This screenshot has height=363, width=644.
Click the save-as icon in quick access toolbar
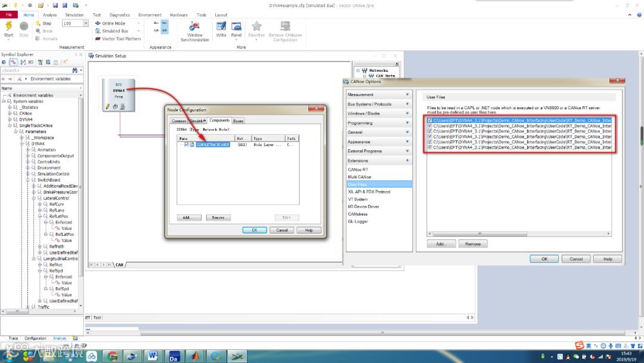pos(65,5)
